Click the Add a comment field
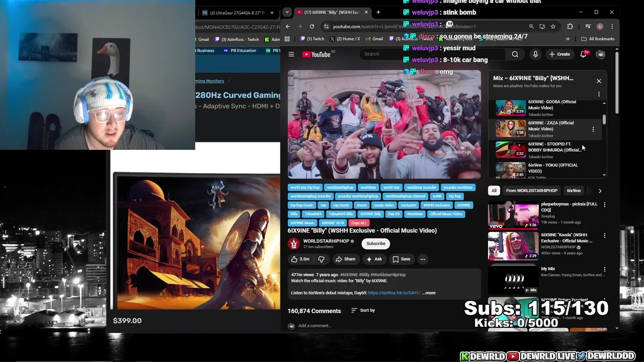Image resolution: width=644 pixels, height=362 pixels. pos(387,325)
